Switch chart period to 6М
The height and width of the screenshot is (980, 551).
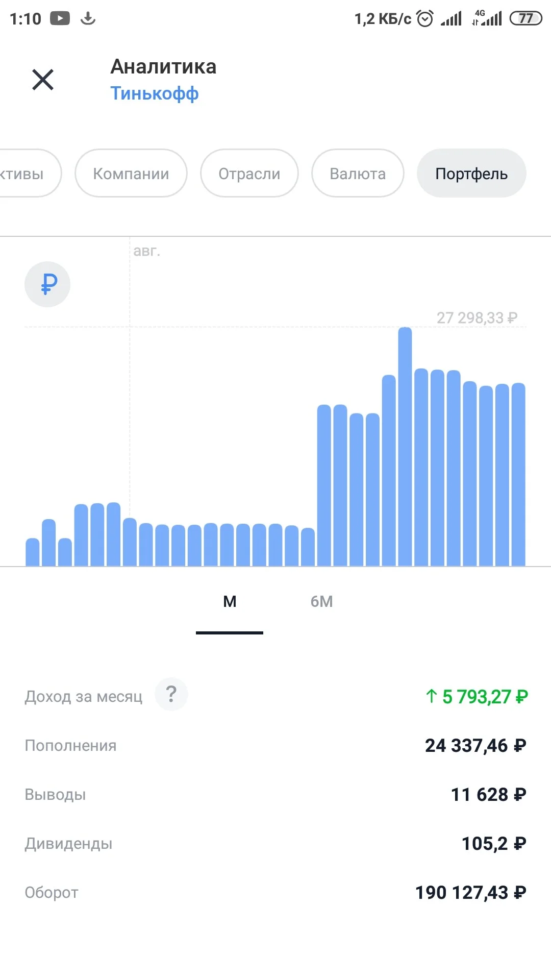(322, 602)
